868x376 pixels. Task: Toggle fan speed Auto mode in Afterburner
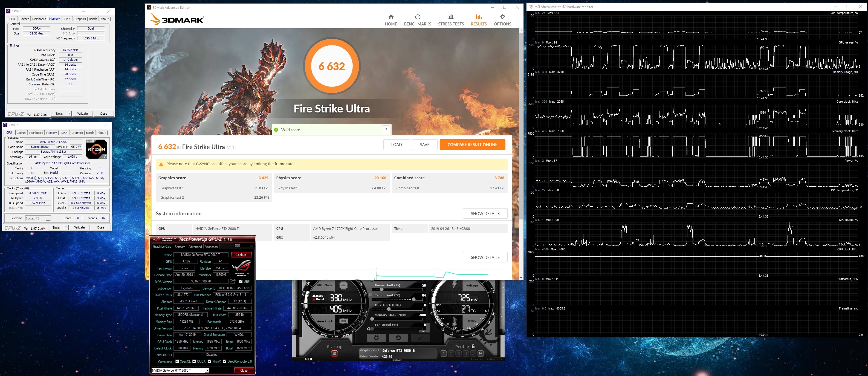425,331
